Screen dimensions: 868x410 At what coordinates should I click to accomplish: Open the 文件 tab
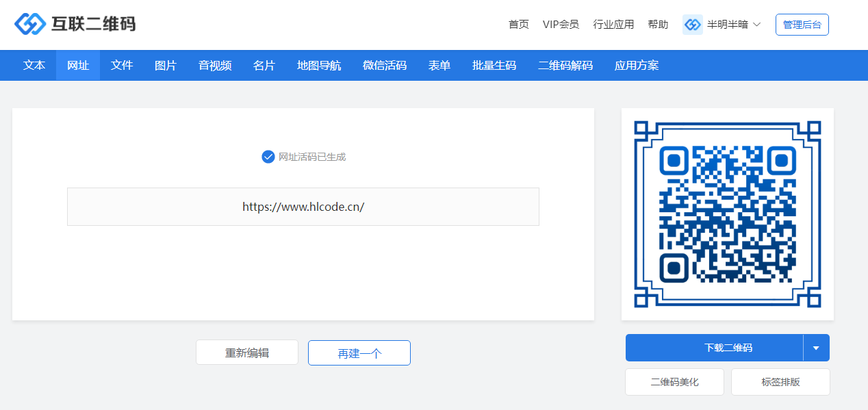(122, 66)
